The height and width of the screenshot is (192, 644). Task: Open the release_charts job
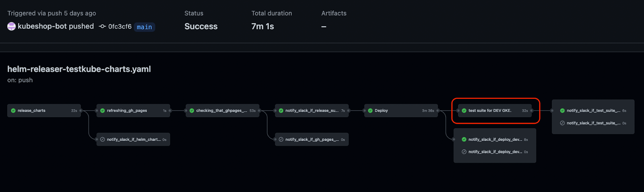click(44, 110)
